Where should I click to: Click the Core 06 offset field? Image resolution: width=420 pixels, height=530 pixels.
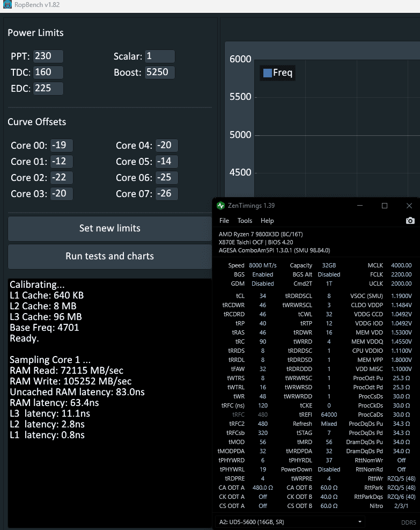[x=166, y=178]
